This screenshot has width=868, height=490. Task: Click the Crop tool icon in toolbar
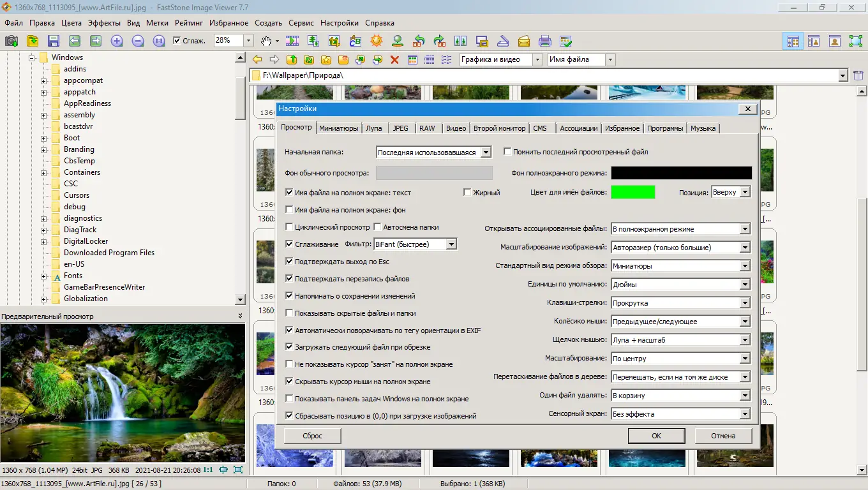coord(334,41)
